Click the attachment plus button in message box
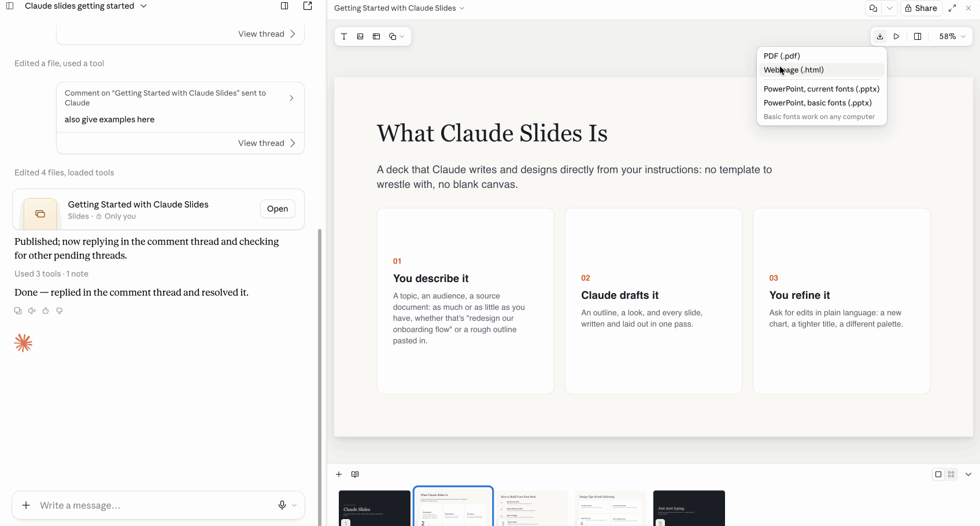This screenshot has width=980, height=526. [26, 505]
